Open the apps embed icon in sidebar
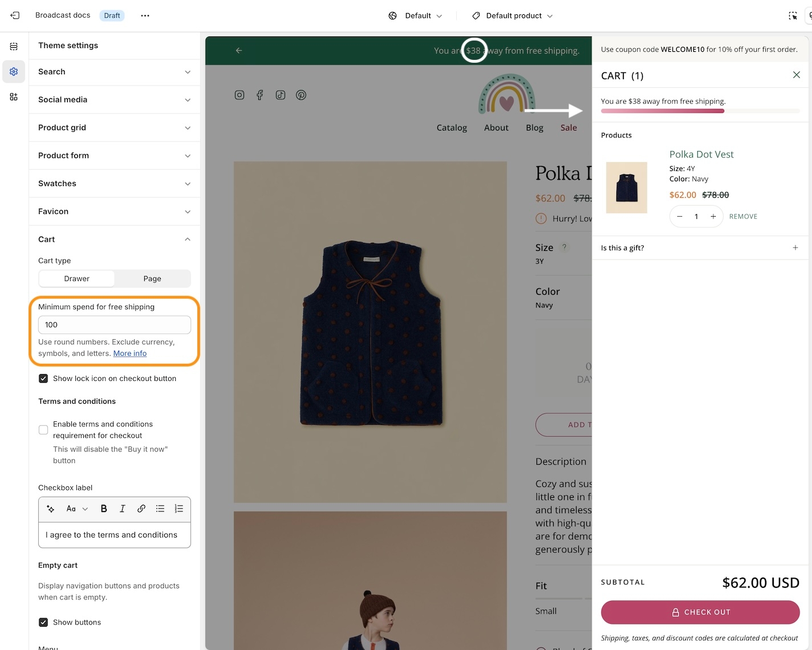This screenshot has width=812, height=650. [14, 97]
